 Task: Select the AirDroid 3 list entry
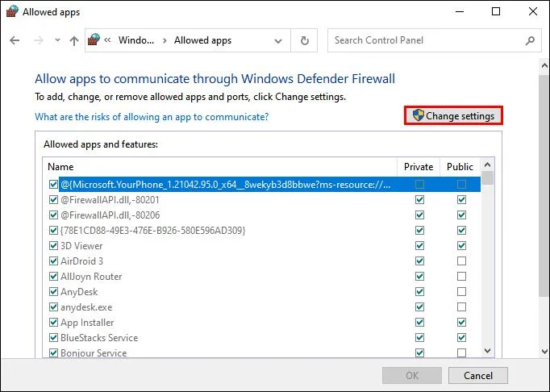point(81,261)
